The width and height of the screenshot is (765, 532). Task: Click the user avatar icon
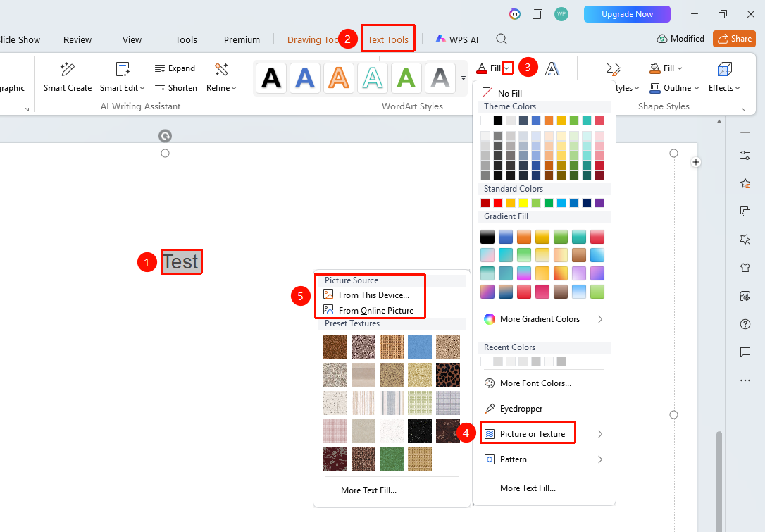point(561,14)
